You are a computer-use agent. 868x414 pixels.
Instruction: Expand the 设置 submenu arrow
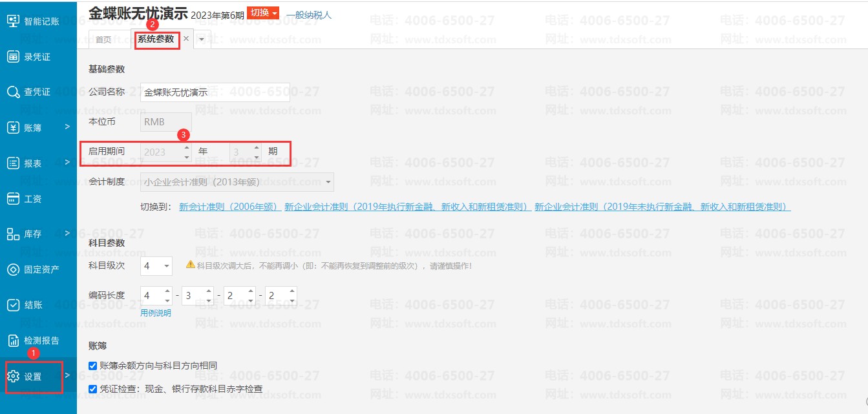[67, 375]
